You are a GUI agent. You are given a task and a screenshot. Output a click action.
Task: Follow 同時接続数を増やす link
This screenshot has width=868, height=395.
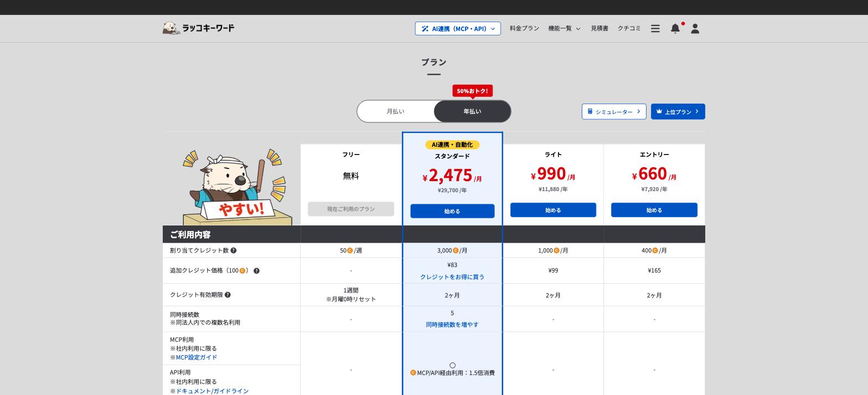[452, 325]
